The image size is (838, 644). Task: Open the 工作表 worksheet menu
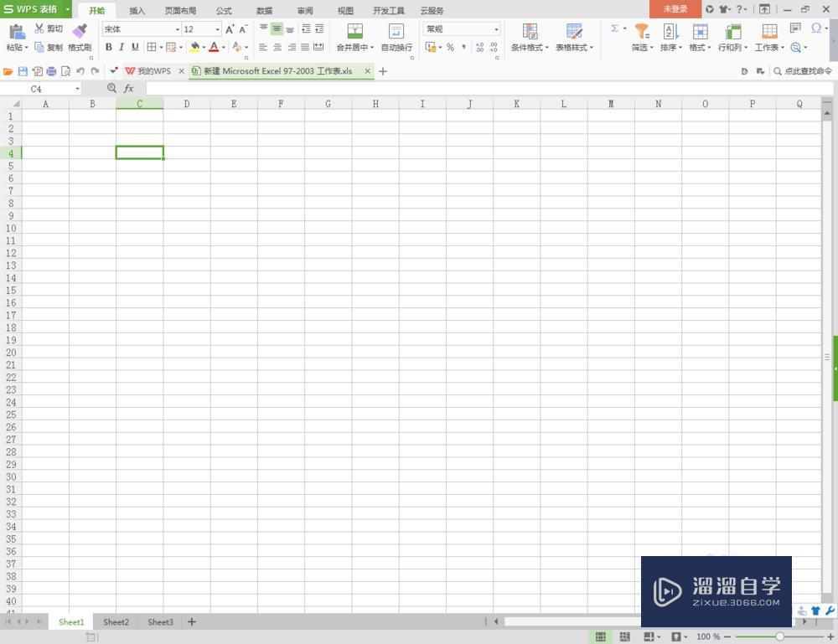[x=769, y=38]
